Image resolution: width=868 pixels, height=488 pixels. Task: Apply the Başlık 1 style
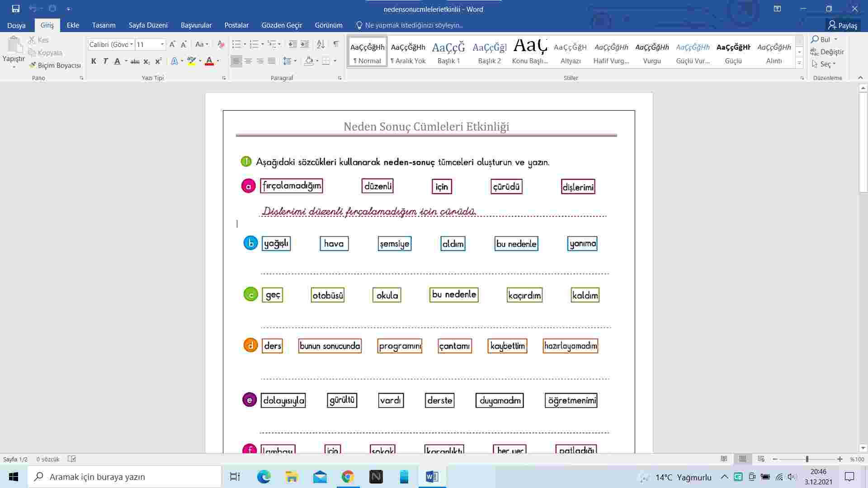pos(448,52)
